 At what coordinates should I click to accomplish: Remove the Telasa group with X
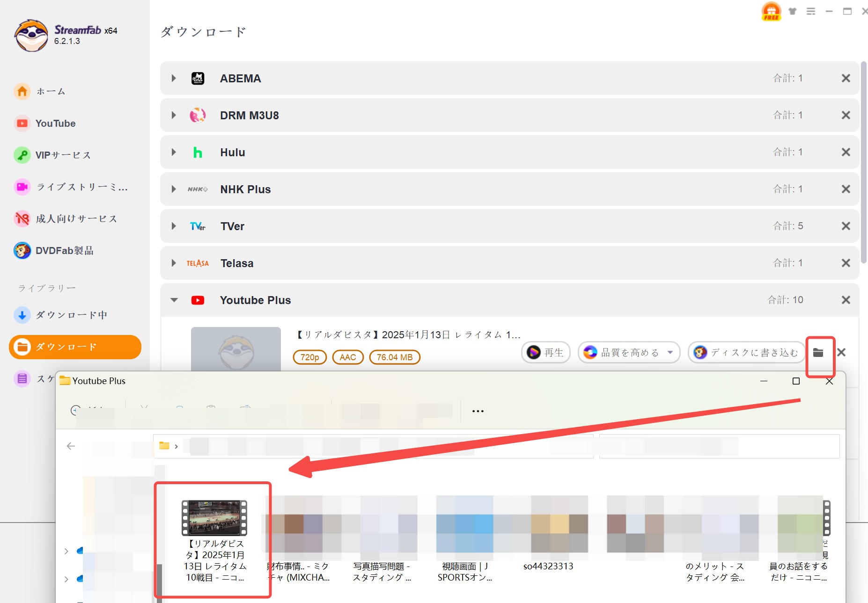pyautogui.click(x=846, y=263)
